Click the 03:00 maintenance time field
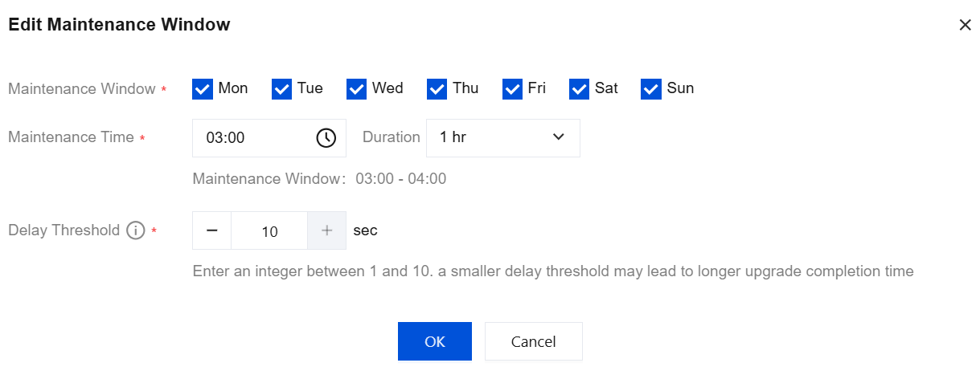 (253, 138)
